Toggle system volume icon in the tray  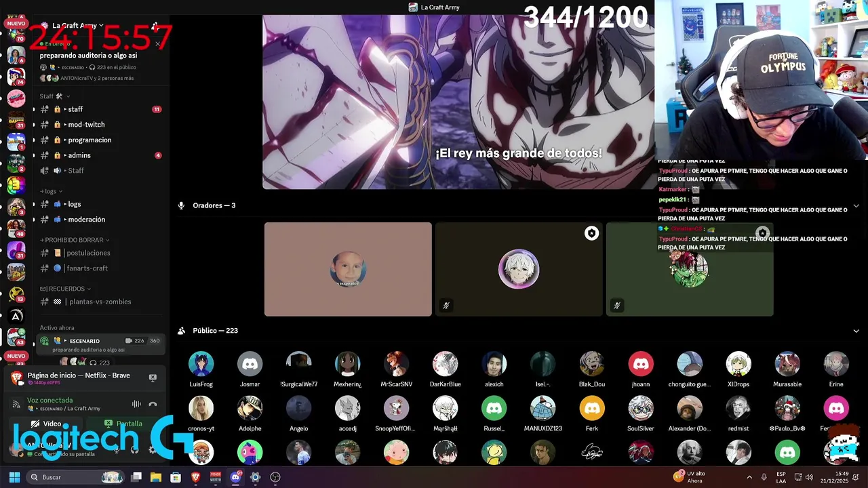(x=809, y=477)
